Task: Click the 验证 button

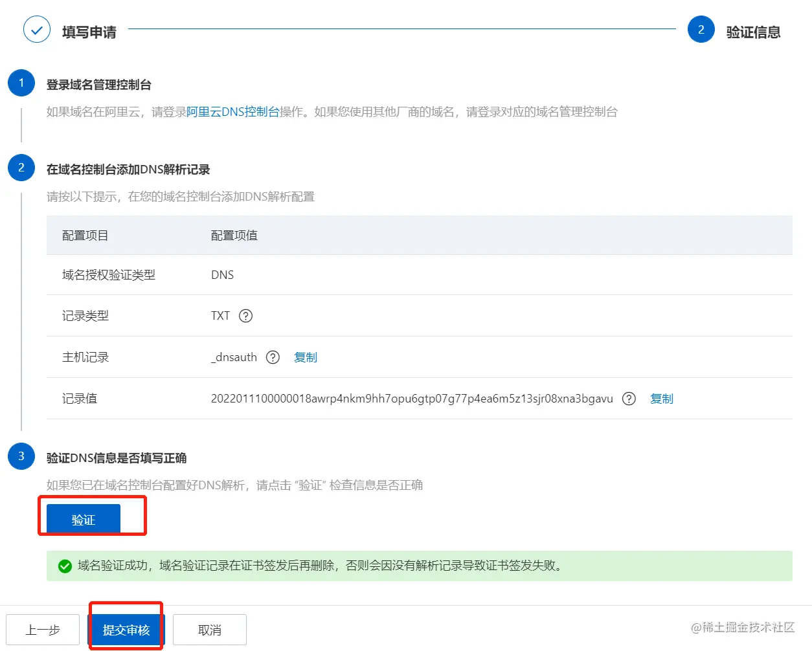Action: pos(84,520)
